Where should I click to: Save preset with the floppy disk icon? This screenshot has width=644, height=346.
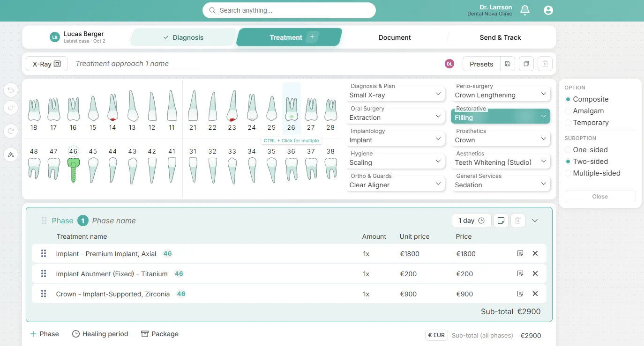tap(508, 64)
